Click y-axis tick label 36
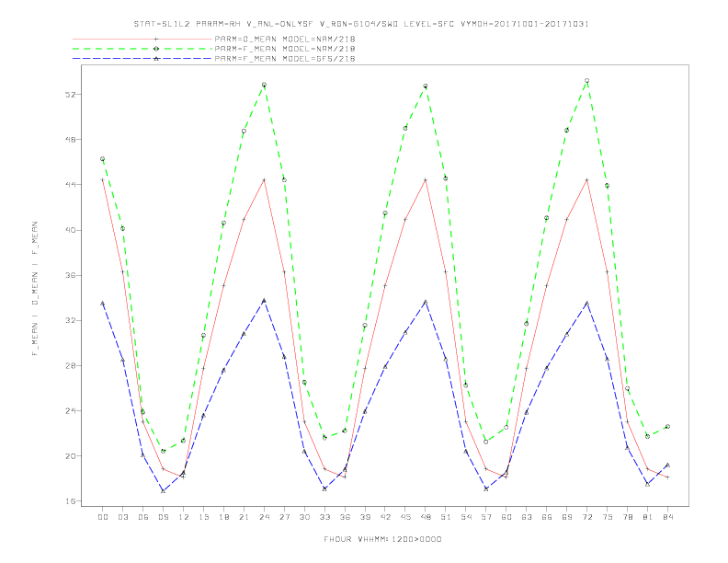Viewport: 728px width, 563px height. pos(70,275)
